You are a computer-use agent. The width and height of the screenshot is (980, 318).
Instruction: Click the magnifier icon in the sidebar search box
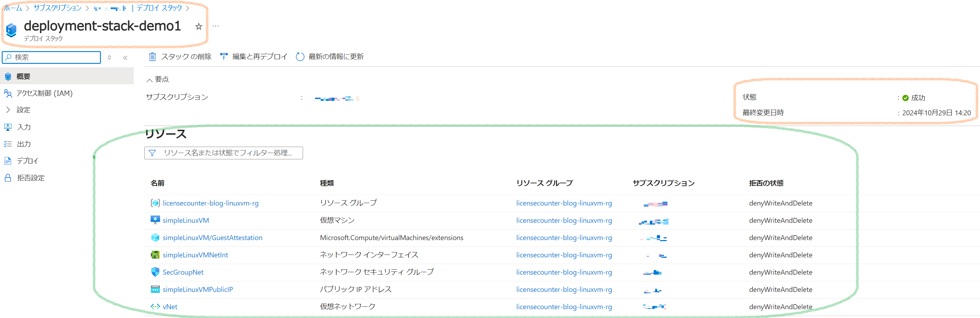(8, 57)
